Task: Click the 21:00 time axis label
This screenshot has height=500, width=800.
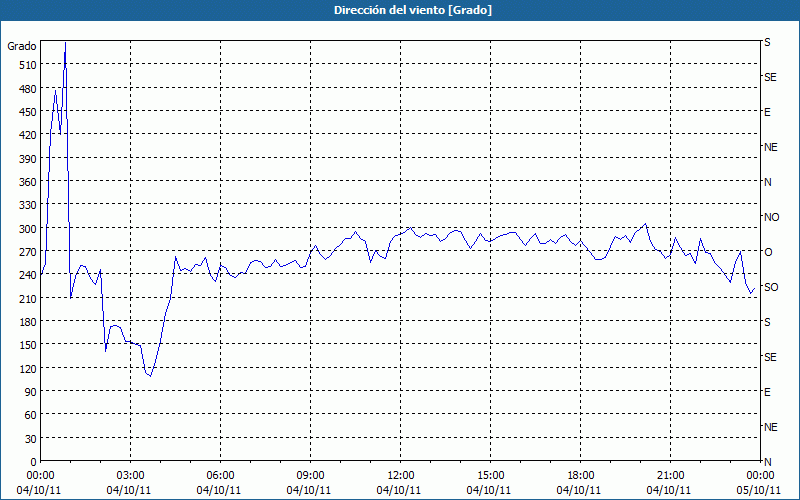Action: [x=670, y=476]
